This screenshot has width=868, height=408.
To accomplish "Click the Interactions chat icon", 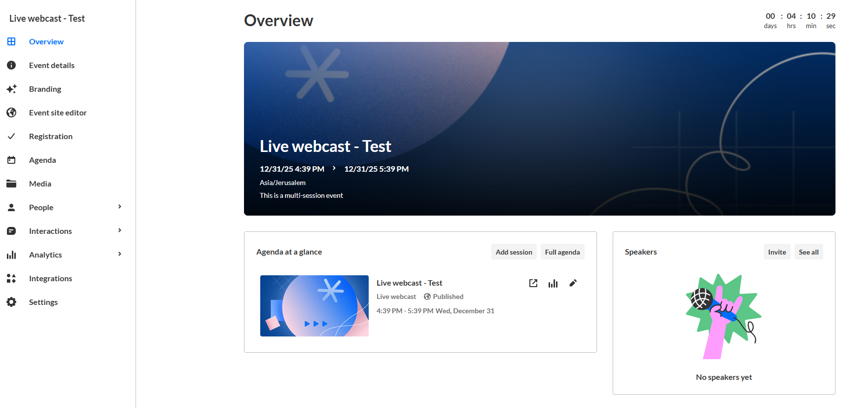I will [x=11, y=231].
